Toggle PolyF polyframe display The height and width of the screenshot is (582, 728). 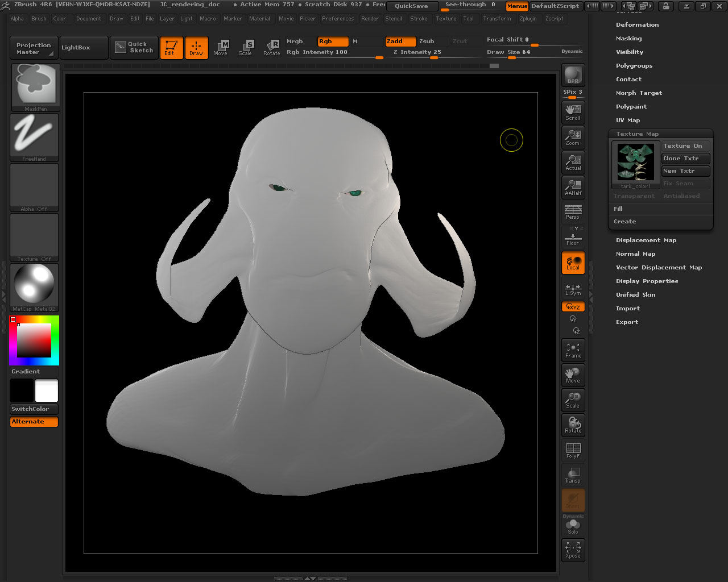(573, 450)
